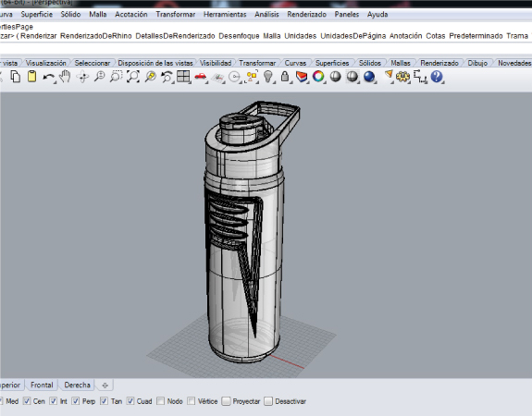Toggle the Int object snap checkbox

[54, 401]
